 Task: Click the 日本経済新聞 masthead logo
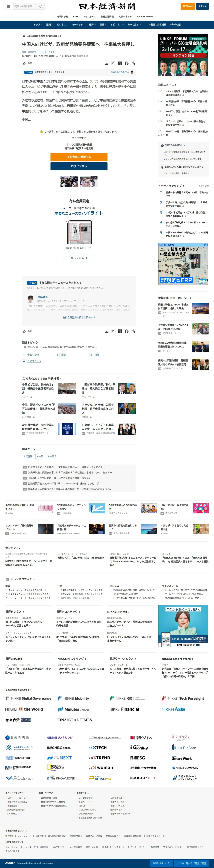(x=107, y=6)
